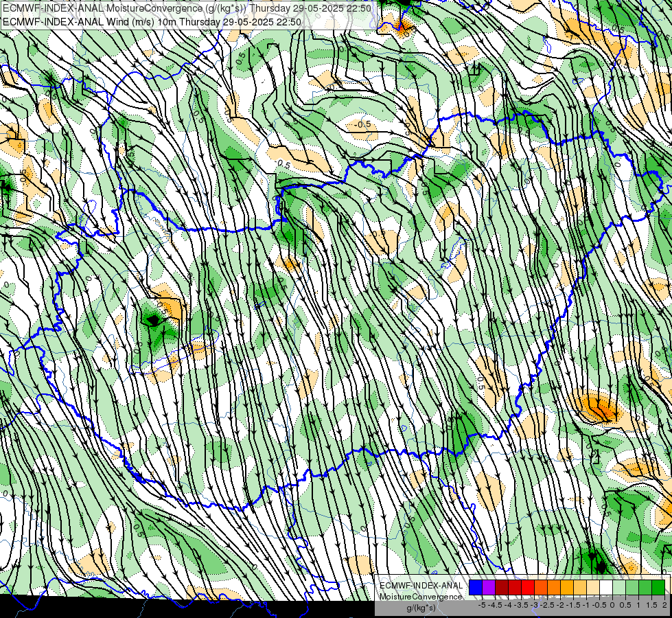Click the legend tick value 2
Screen dimensions: 672x618
[x=664, y=605]
